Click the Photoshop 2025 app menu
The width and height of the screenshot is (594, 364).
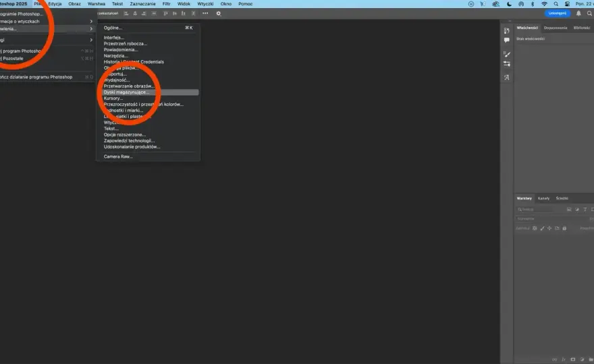(13, 4)
